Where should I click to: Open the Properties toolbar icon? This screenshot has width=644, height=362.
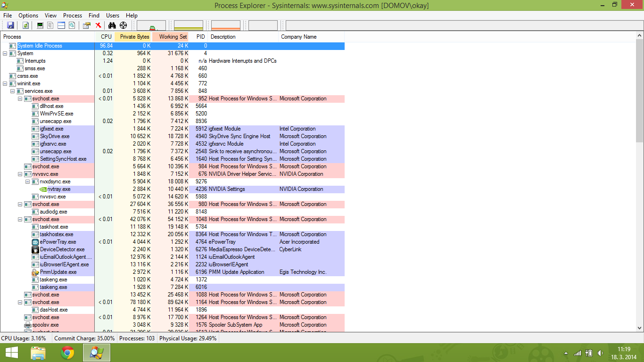86,25
